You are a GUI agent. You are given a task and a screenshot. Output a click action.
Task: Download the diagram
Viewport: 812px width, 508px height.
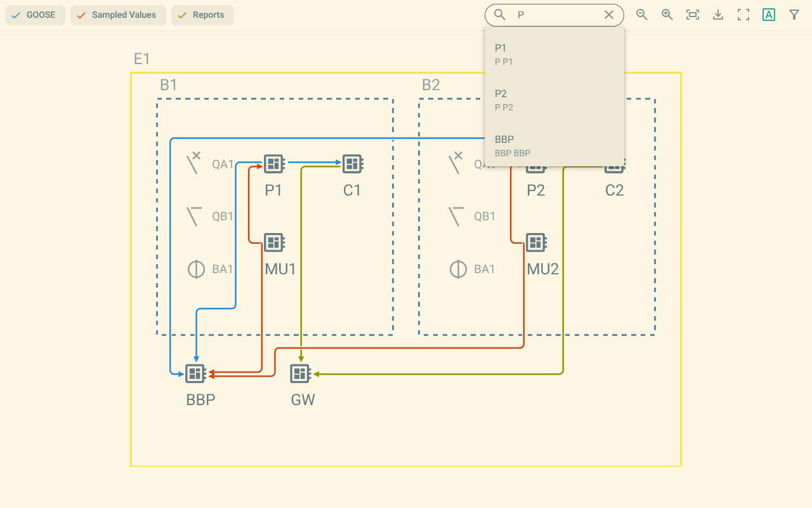pyautogui.click(x=718, y=15)
